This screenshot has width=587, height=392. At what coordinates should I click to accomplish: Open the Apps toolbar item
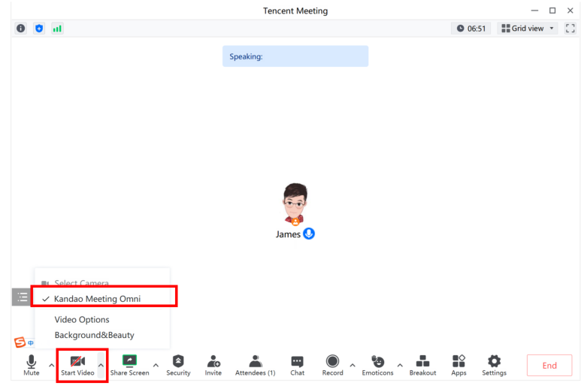point(458,365)
